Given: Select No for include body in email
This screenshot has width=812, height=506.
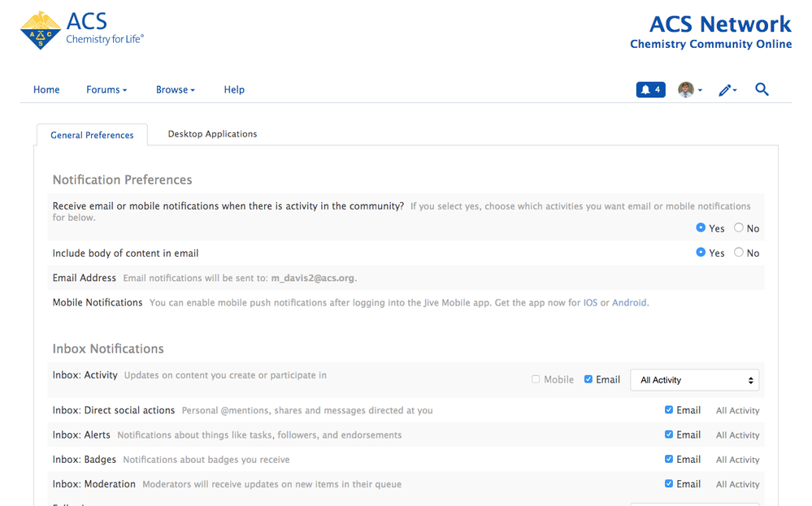Looking at the screenshot, I should [739, 253].
